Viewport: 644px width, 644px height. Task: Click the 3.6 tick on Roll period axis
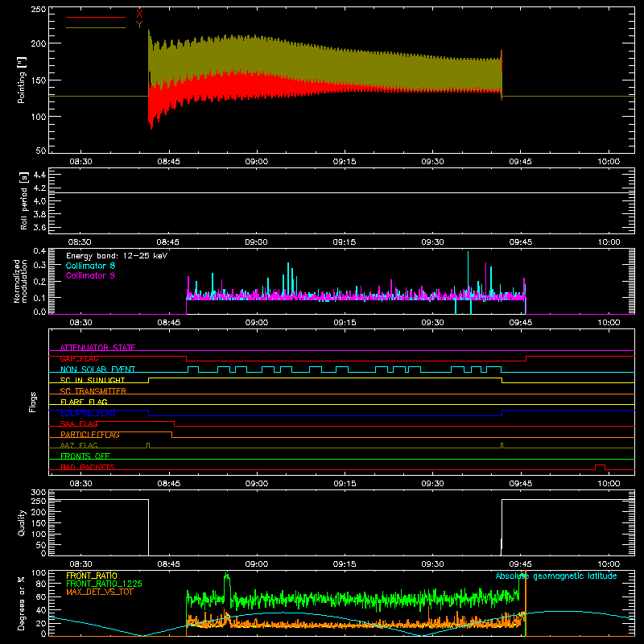39,228
